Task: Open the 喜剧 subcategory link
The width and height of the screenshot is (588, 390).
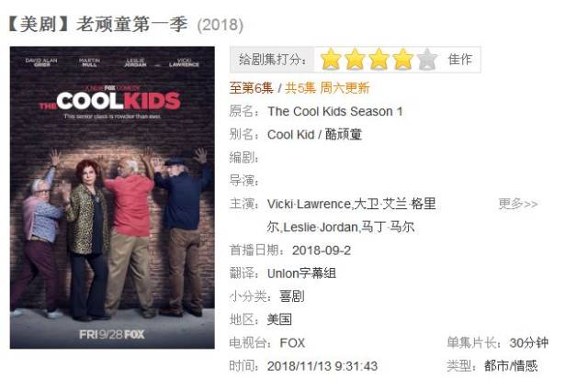Action: (292, 296)
